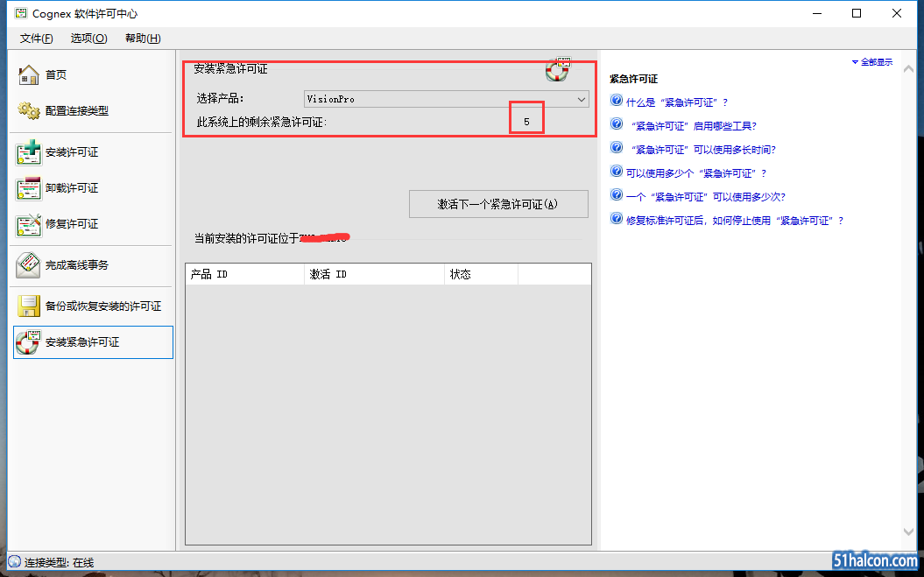Open help link 什么是“紧急许可证”？

(x=677, y=102)
